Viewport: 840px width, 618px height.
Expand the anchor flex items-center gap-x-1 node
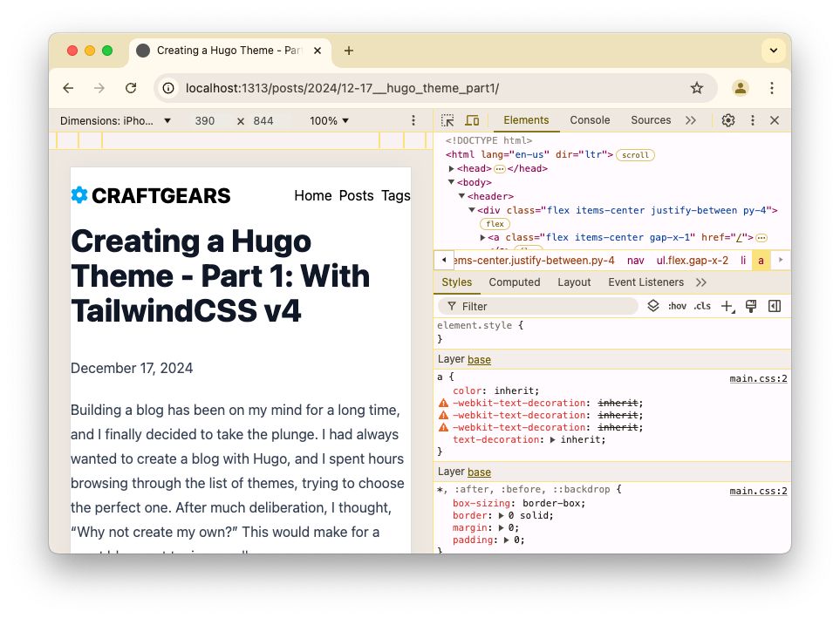point(482,237)
